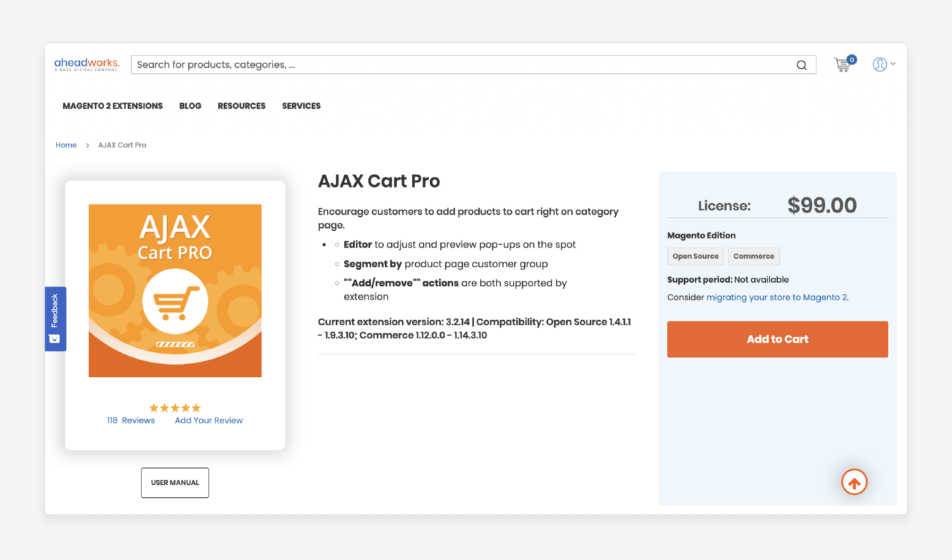Open the 118 Reviews link
The image size is (952, 560).
click(131, 420)
